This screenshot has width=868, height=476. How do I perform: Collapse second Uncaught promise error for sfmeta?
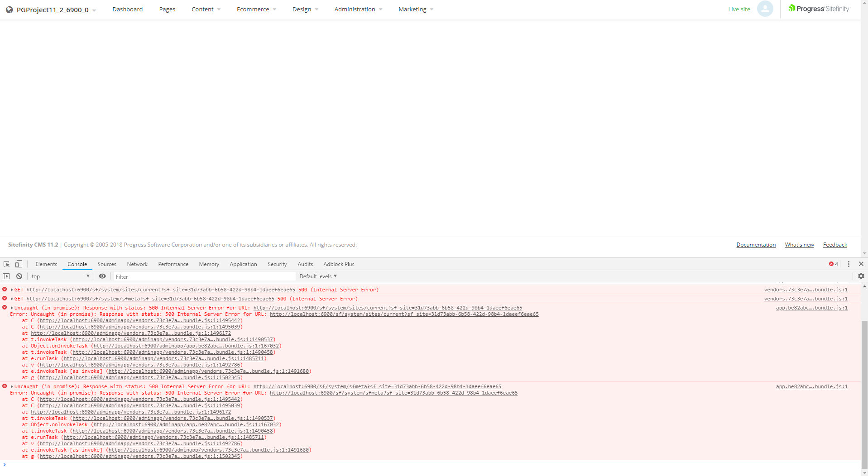pos(12,386)
